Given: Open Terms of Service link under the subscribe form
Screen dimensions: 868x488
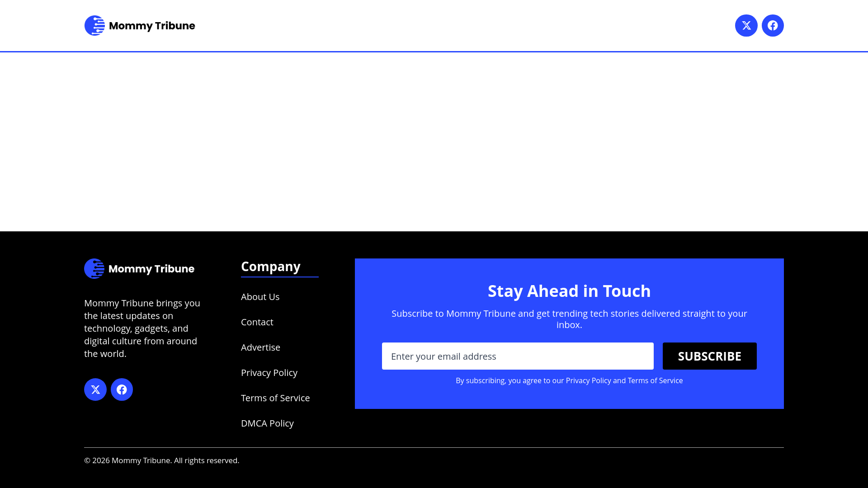Looking at the screenshot, I should (x=655, y=380).
